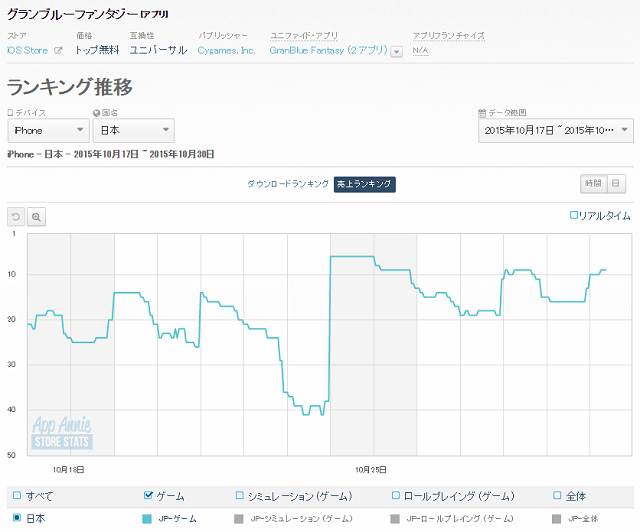Click the device icon beside デバイス
Image resolution: width=640 pixels, height=532 pixels.
[x=10, y=113]
